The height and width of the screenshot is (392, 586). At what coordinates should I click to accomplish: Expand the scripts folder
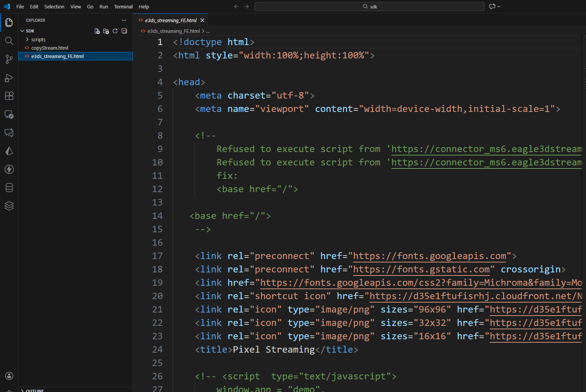(x=38, y=39)
